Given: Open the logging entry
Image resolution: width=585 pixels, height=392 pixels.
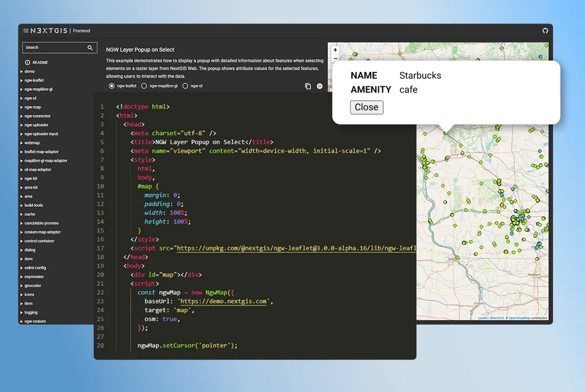Looking at the screenshot, I should coord(31,313).
